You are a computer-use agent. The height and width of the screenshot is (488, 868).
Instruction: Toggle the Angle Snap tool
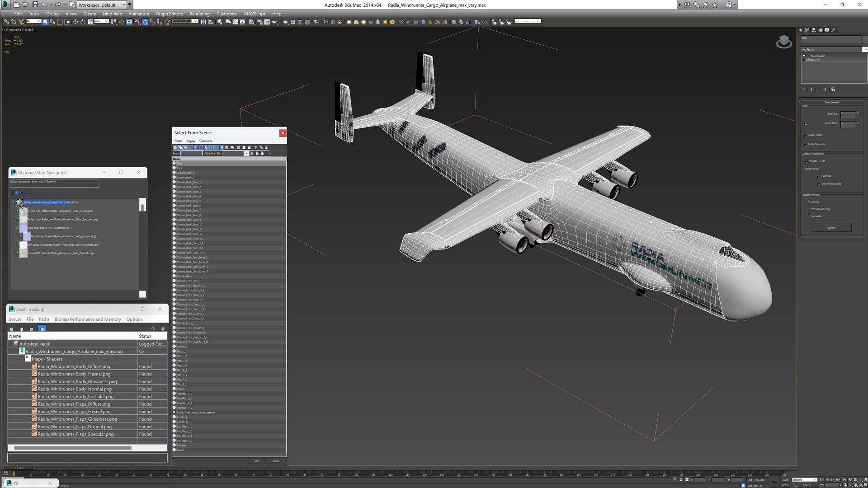click(145, 22)
